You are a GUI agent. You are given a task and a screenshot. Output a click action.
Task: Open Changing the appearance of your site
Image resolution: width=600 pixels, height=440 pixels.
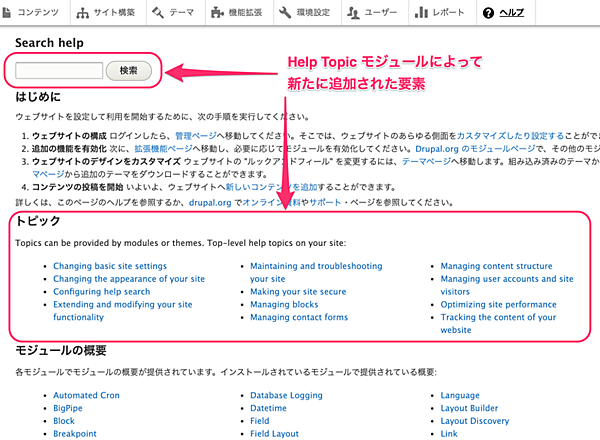pyautogui.click(x=129, y=279)
